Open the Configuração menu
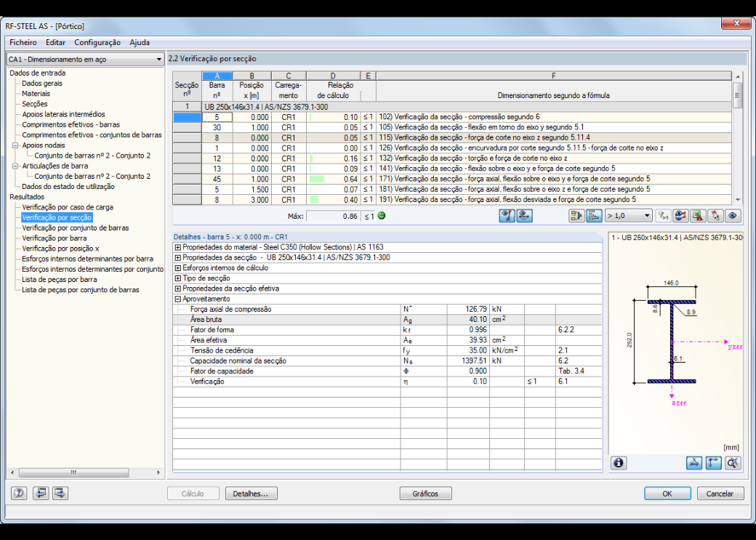The height and width of the screenshot is (540, 756). click(x=97, y=42)
